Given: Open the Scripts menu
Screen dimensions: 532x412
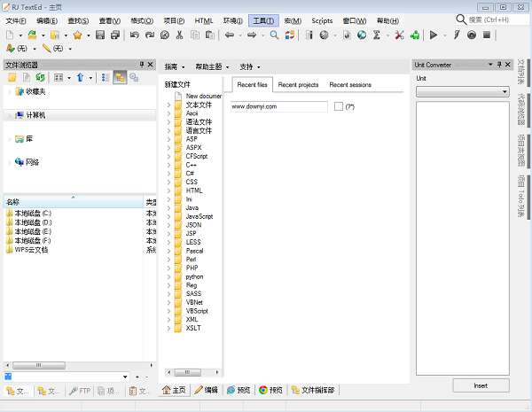Looking at the screenshot, I should pyautogui.click(x=322, y=21).
